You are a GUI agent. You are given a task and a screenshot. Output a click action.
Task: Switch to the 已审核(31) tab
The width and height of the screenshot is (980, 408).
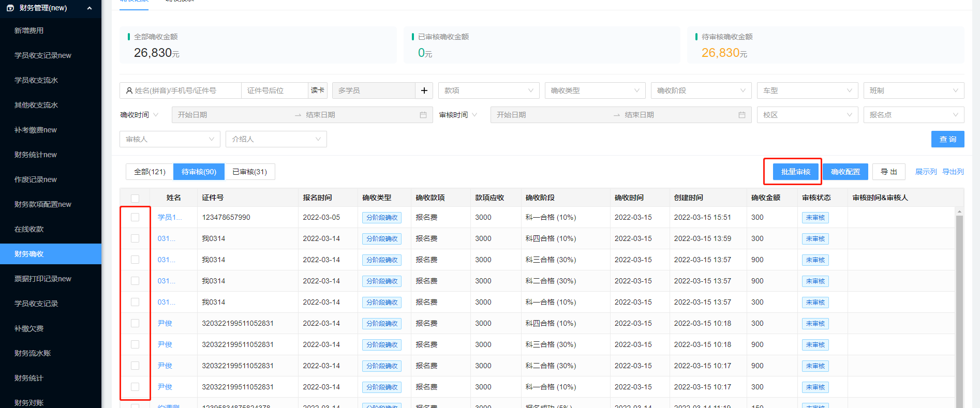[x=249, y=172]
